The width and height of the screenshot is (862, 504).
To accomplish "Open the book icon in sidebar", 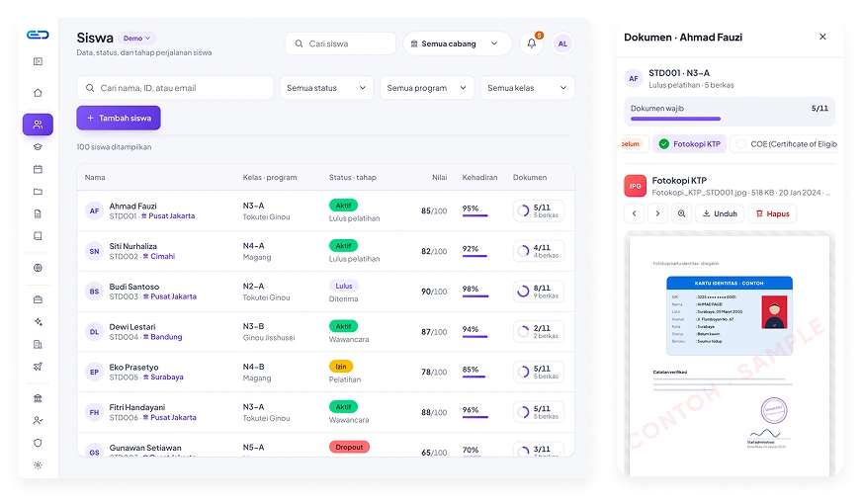I will point(38,236).
